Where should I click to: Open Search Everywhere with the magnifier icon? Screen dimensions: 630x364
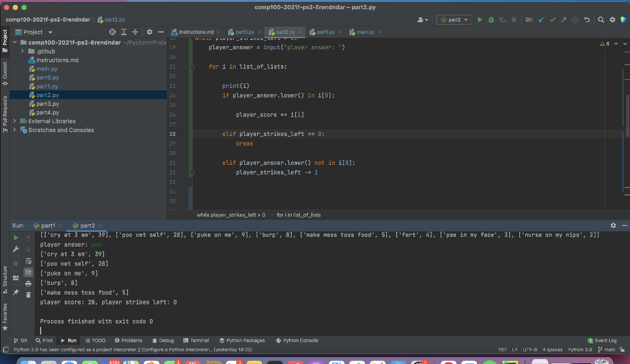pos(601,20)
